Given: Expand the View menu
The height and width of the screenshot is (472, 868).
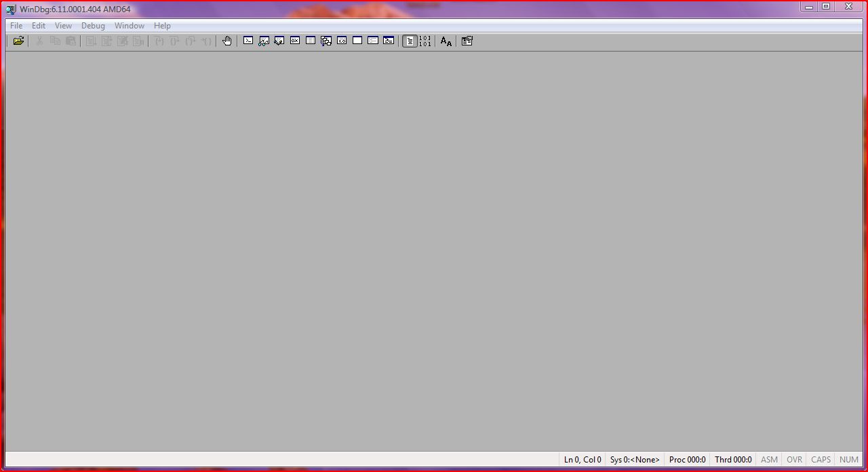Looking at the screenshot, I should (x=63, y=26).
